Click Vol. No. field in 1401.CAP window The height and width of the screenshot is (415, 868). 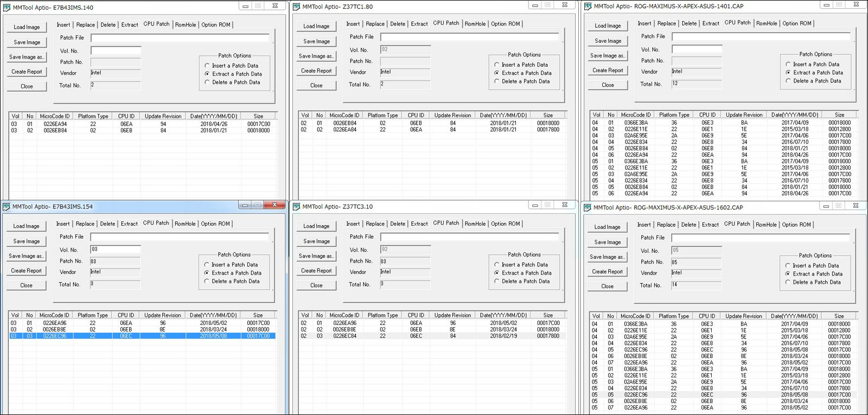[697, 49]
